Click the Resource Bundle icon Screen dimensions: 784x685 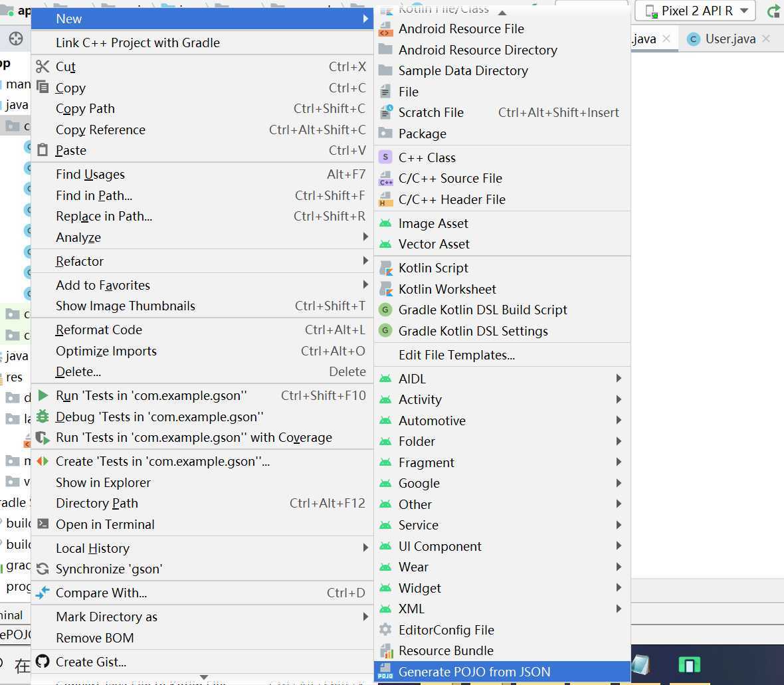[x=385, y=651]
